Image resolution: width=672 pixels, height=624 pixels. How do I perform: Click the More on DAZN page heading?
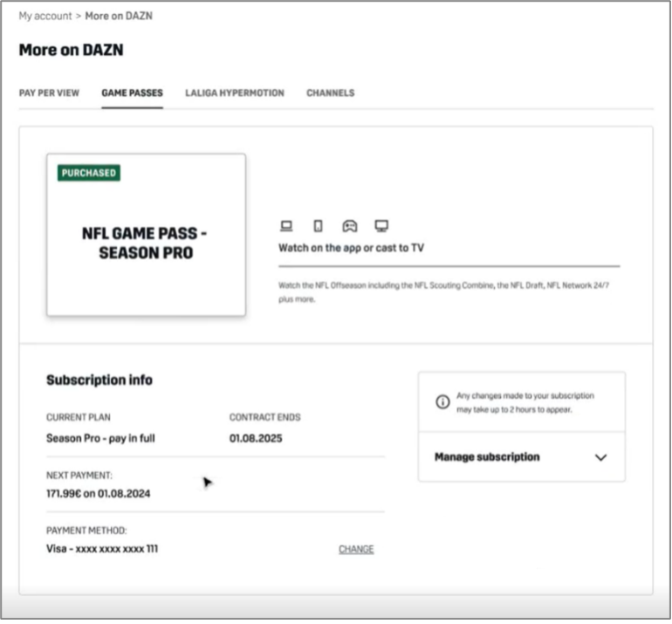(x=72, y=50)
